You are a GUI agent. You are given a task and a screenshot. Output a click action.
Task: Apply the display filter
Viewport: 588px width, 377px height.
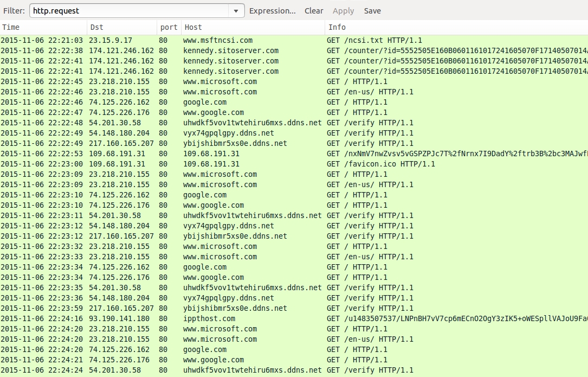343,11
